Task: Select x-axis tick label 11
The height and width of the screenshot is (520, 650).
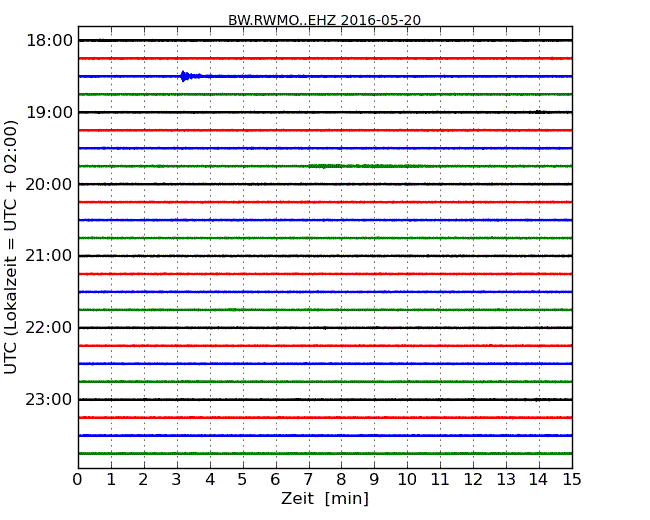Action: click(440, 480)
